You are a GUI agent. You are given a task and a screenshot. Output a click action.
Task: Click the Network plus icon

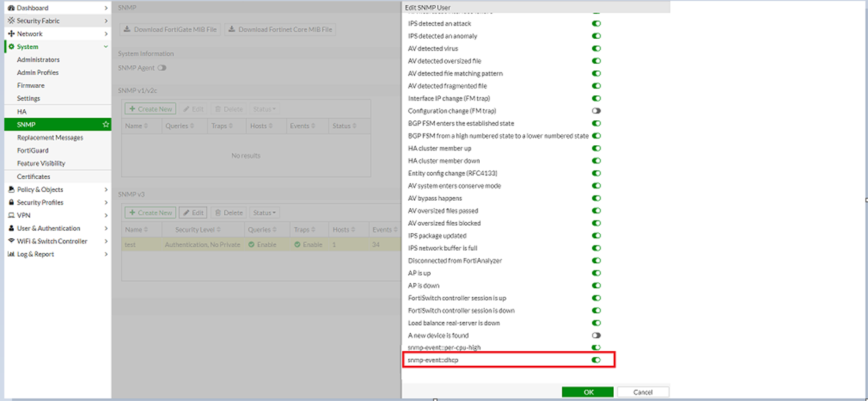[11, 34]
